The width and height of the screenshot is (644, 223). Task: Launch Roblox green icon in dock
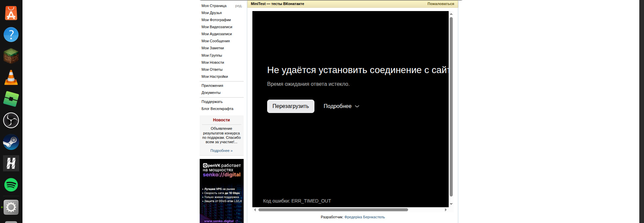(11, 99)
